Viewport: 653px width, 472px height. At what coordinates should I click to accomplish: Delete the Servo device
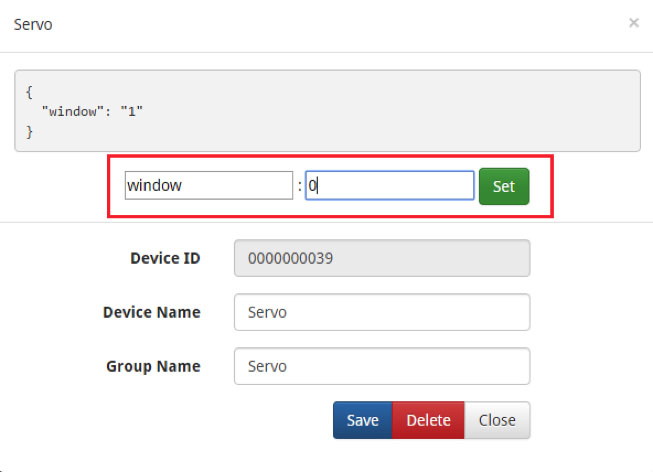428,420
